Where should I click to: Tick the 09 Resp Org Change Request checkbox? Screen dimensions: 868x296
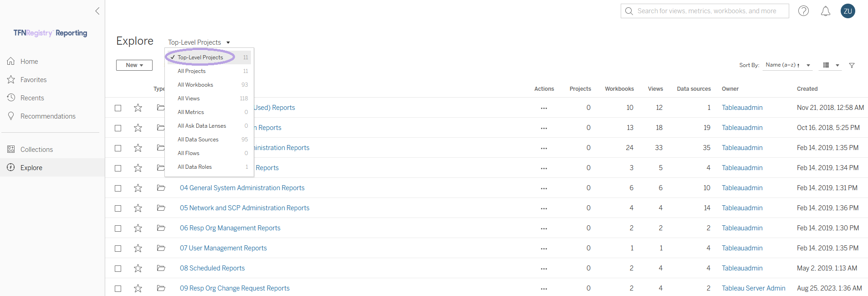pos(118,289)
